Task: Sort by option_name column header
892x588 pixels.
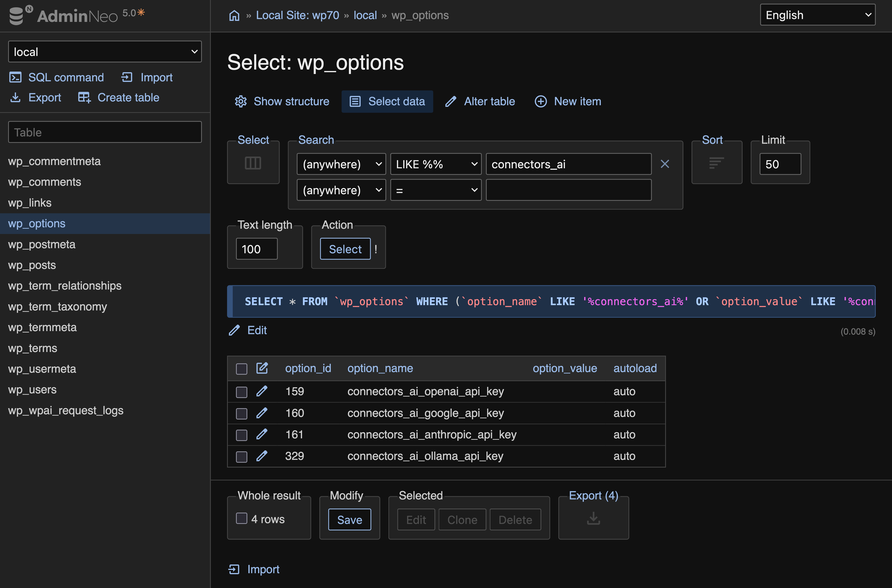Action: [380, 368]
